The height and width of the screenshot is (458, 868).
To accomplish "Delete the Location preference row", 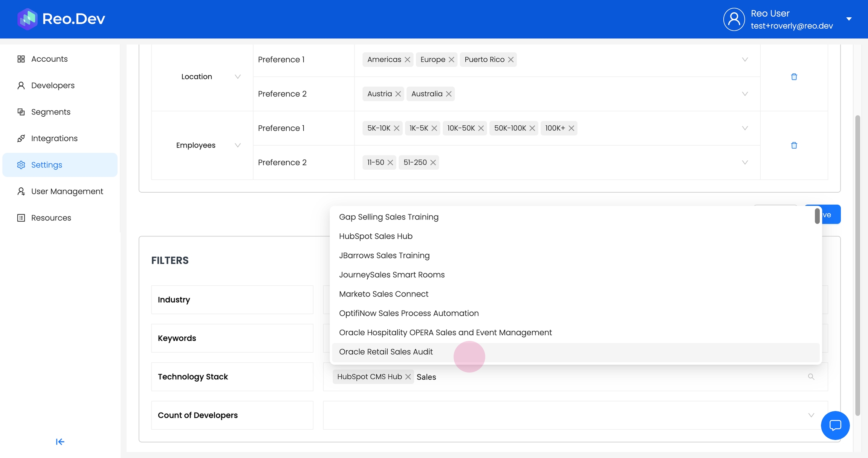I will click(x=794, y=77).
